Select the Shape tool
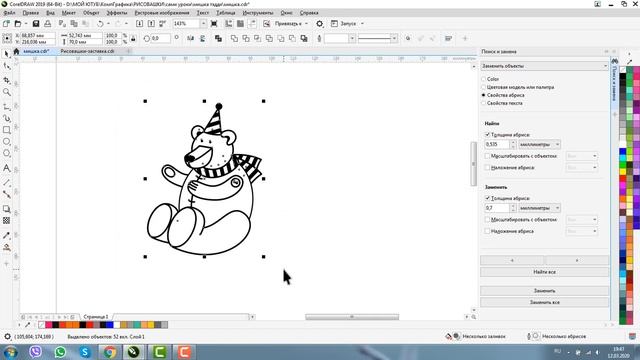 7,67
